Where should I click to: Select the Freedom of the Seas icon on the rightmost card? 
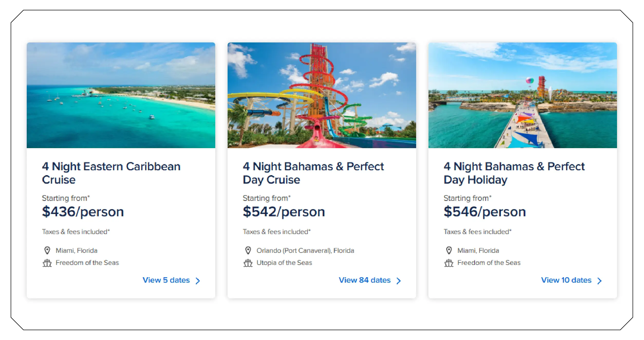(x=449, y=263)
